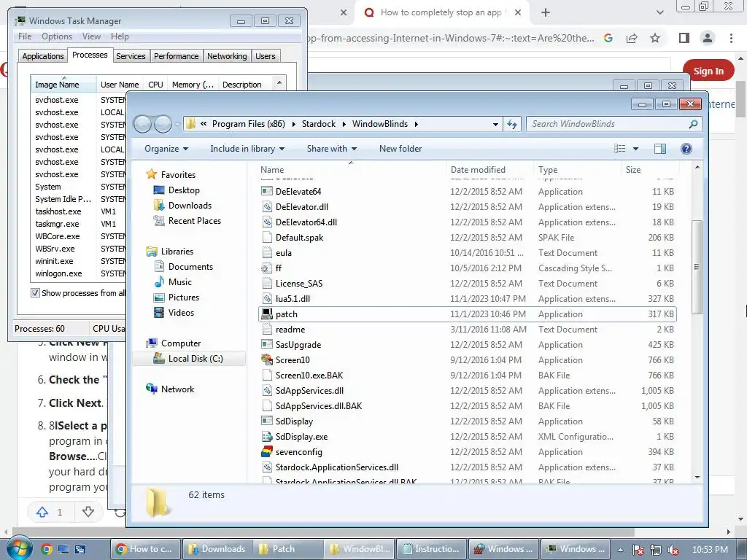Open Task Manager File menu
This screenshot has height=560, width=747.
click(25, 36)
